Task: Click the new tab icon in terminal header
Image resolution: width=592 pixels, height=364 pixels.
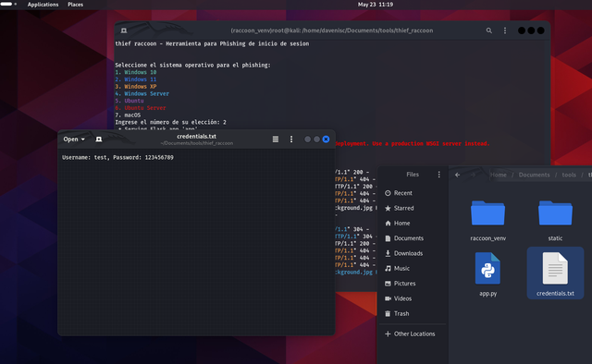Action: (124, 30)
